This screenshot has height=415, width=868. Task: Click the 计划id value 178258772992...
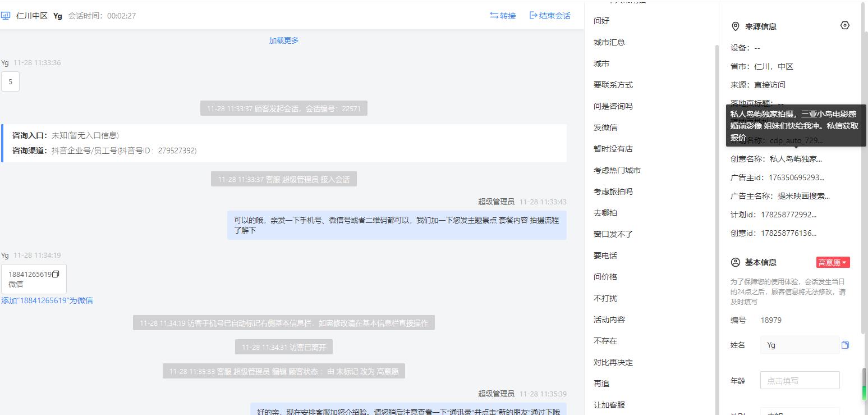coord(789,215)
